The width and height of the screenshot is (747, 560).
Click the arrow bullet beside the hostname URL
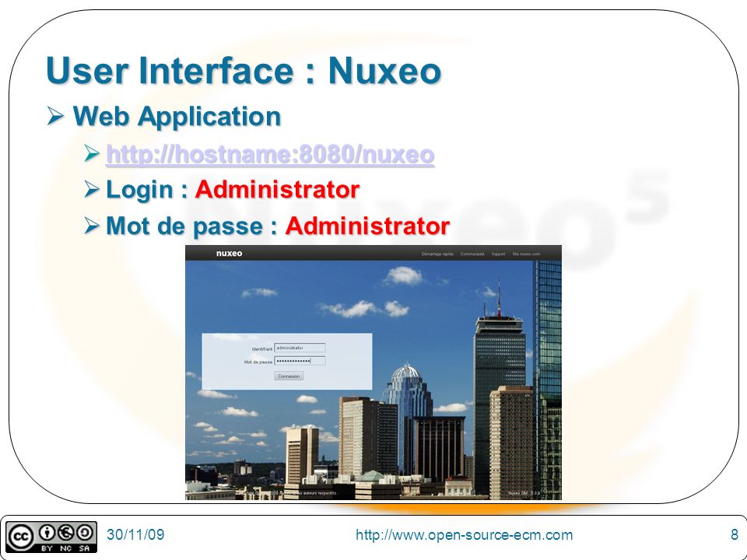click(92, 153)
